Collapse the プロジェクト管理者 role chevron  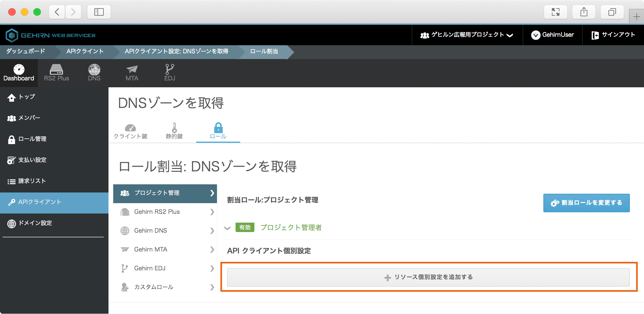tap(227, 228)
